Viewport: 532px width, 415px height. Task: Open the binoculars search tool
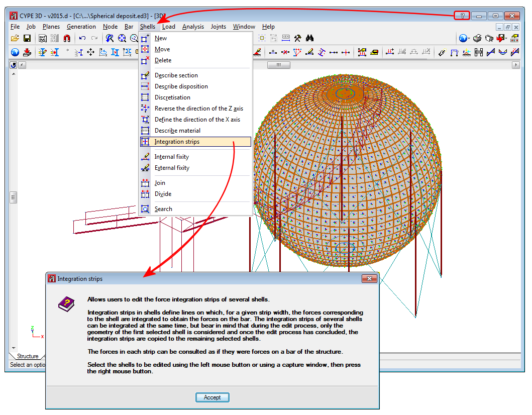coord(309,38)
